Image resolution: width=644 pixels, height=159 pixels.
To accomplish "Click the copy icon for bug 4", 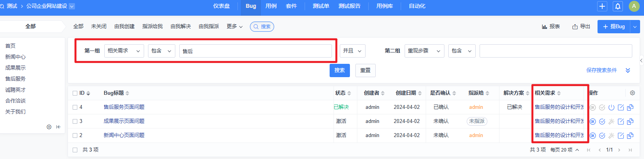I will click(630, 107).
